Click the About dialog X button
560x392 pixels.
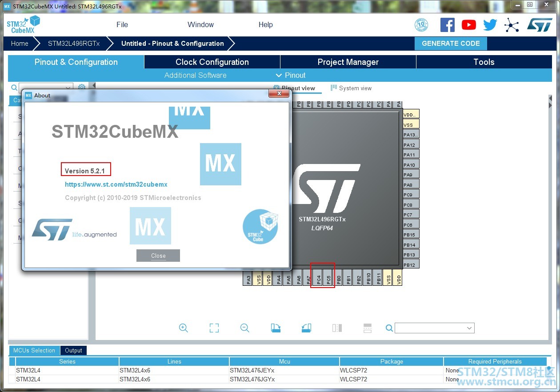click(x=279, y=94)
